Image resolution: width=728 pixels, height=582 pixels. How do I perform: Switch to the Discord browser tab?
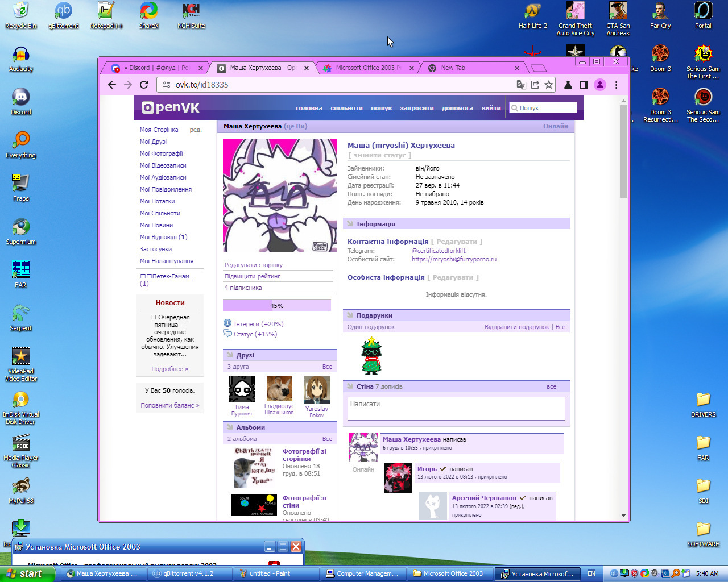154,68
